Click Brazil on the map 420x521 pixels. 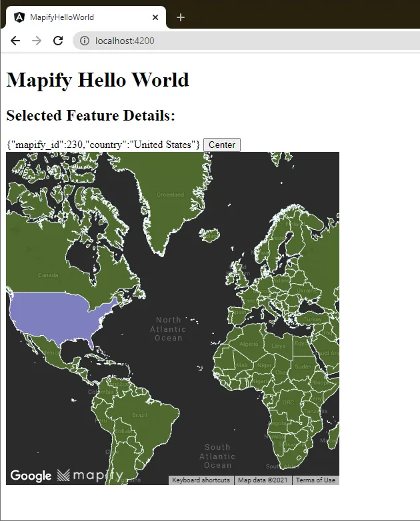139,415
